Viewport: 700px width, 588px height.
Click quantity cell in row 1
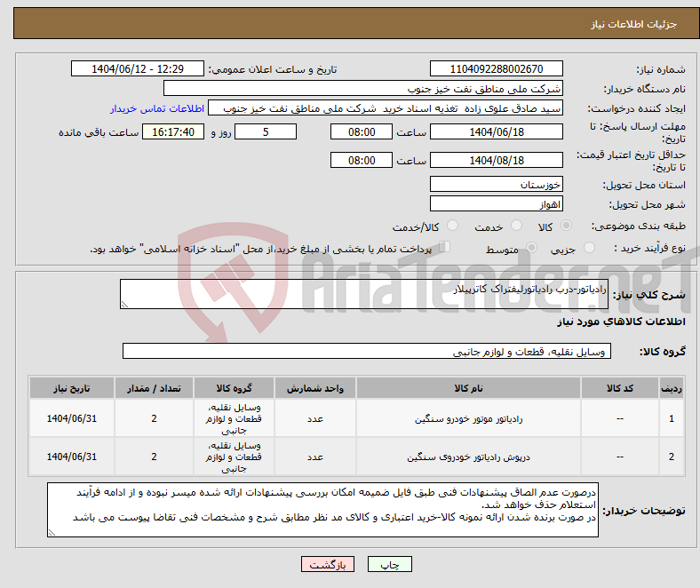[x=154, y=418]
